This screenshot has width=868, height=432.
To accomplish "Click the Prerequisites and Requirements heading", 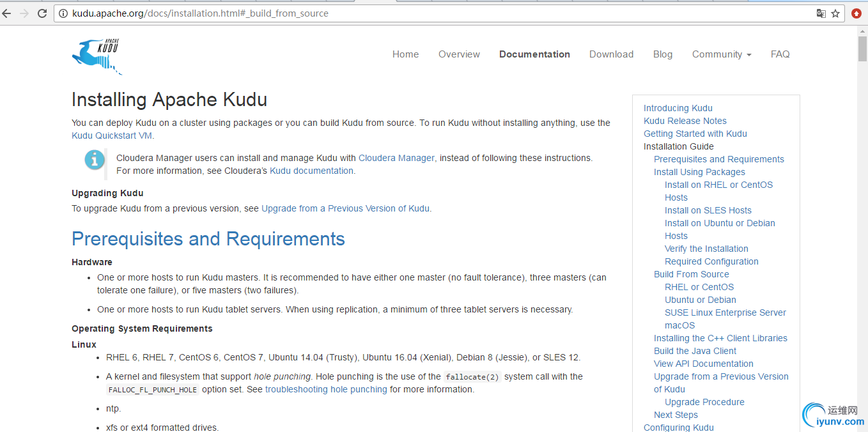I will tap(208, 239).
